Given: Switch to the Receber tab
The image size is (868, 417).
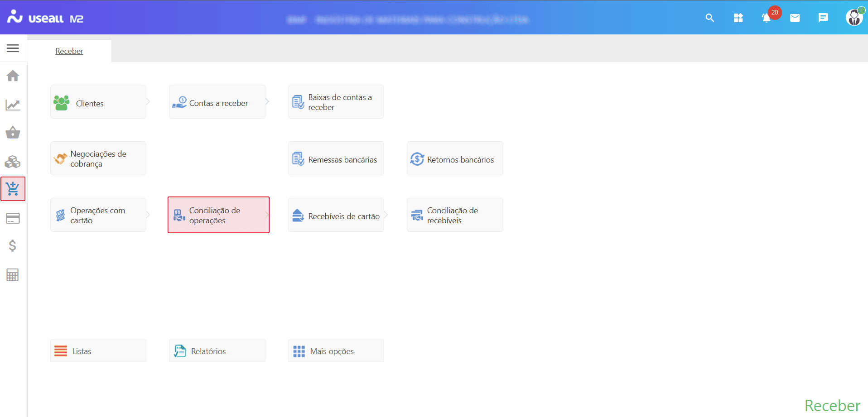Looking at the screenshot, I should 69,51.
